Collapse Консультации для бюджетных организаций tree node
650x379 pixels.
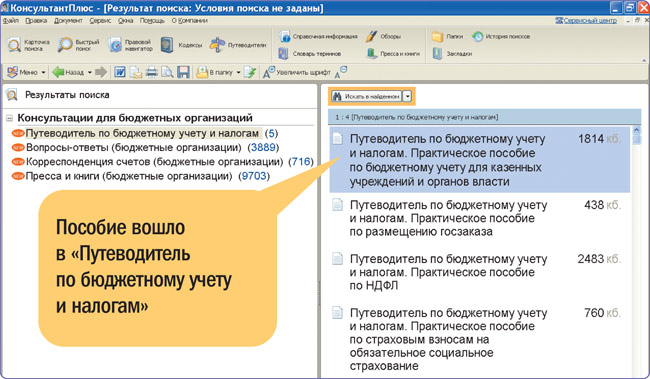coord(10,119)
